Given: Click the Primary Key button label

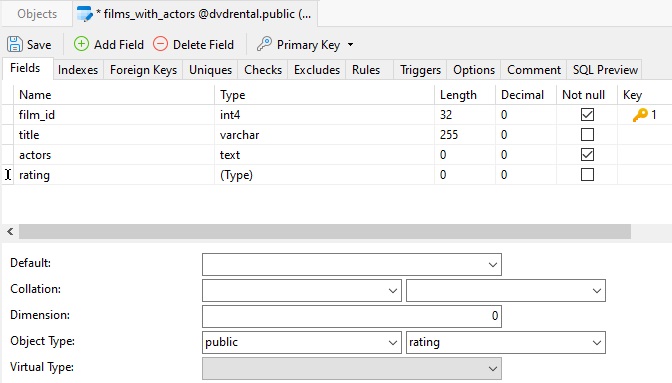Looking at the screenshot, I should [308, 45].
